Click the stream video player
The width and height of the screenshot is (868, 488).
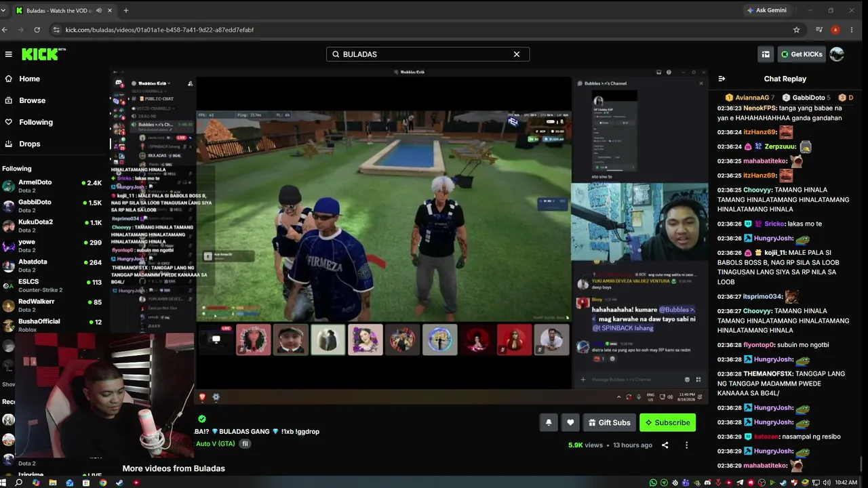(x=410, y=235)
